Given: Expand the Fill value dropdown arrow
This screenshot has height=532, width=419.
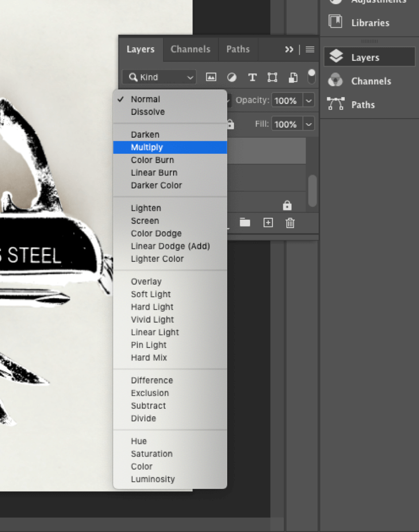Looking at the screenshot, I should click(309, 125).
